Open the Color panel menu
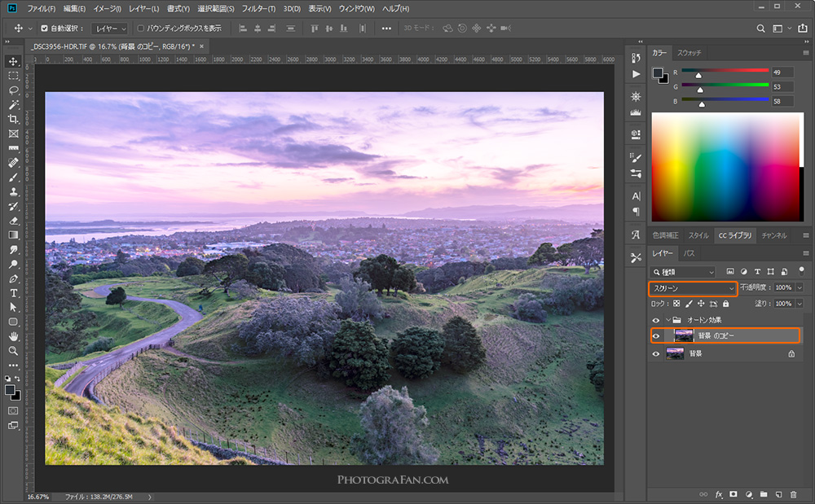 (x=806, y=53)
